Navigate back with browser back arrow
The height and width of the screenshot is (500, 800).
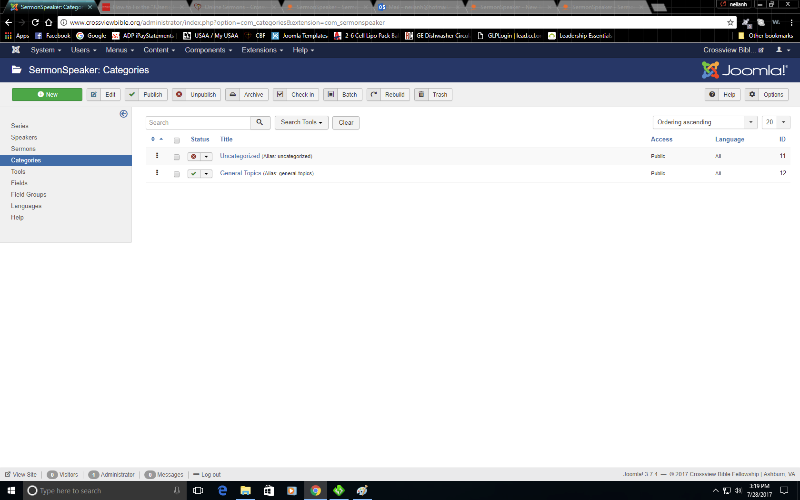[8, 22]
